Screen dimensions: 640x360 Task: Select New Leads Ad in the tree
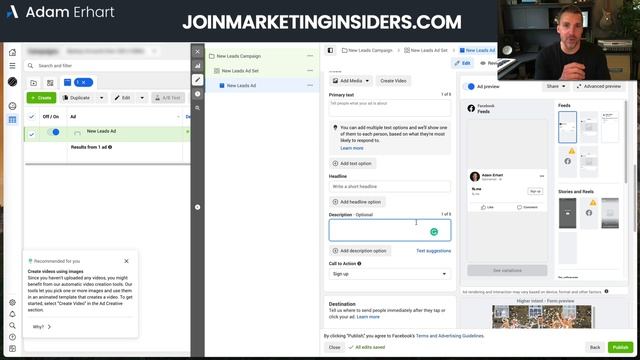tap(241, 85)
